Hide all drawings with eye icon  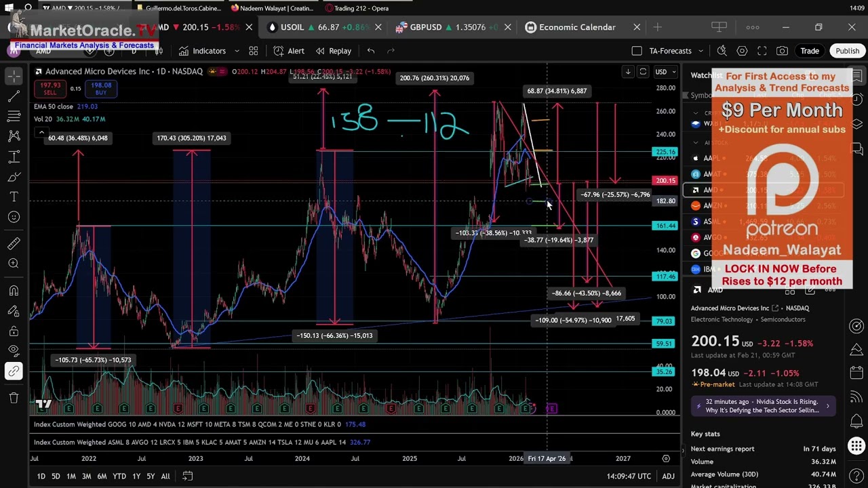pos(14,350)
